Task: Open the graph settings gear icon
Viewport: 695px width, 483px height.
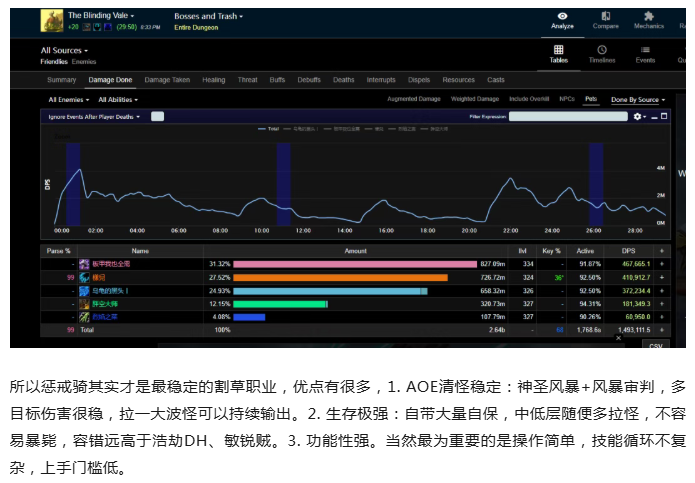Action: click(637, 117)
